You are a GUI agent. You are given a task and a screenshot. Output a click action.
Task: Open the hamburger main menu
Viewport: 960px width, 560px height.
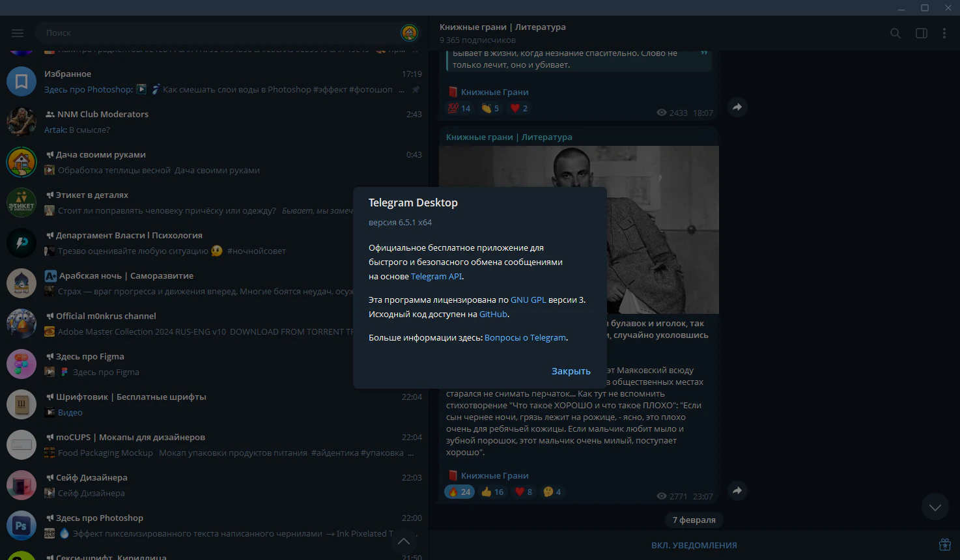pos(18,33)
